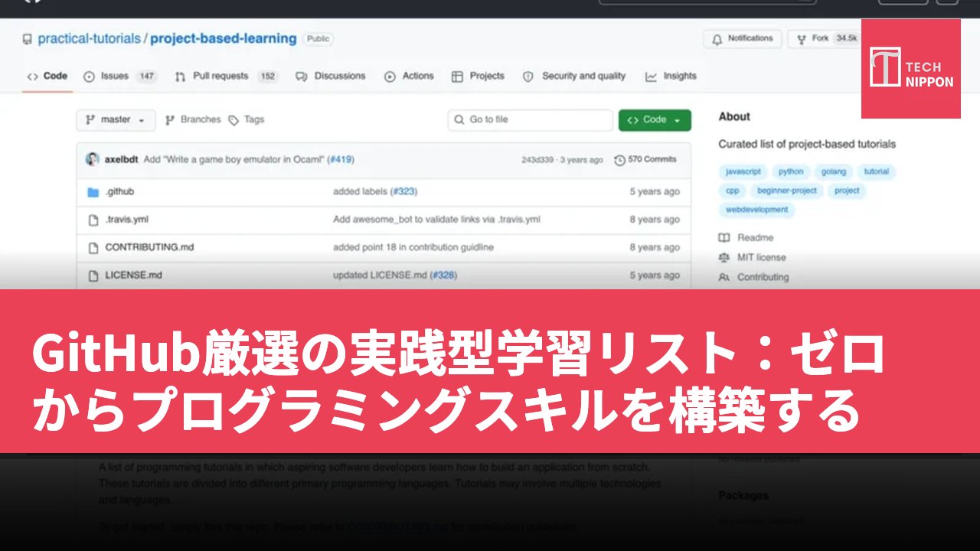Click the Actions play icon

click(390, 77)
